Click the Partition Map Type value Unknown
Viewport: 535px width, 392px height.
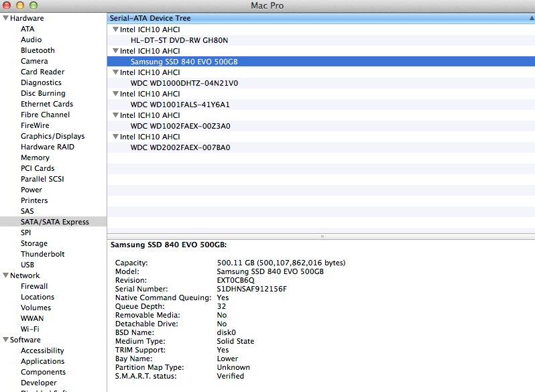(233, 367)
